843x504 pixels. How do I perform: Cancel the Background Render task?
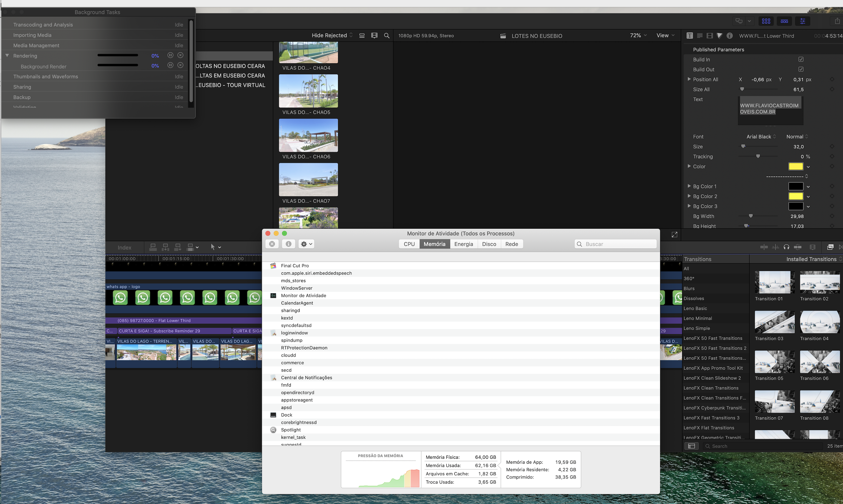(180, 66)
